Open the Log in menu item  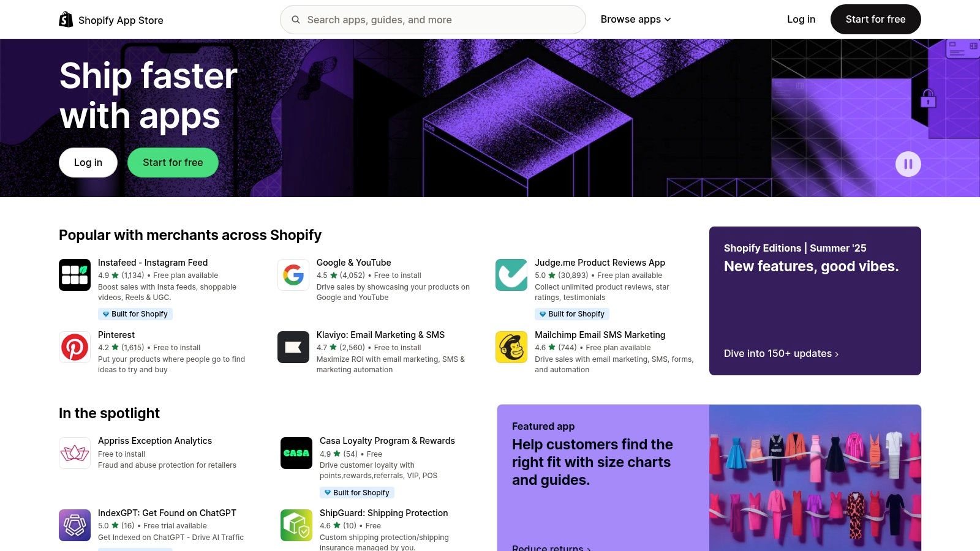coord(801,19)
